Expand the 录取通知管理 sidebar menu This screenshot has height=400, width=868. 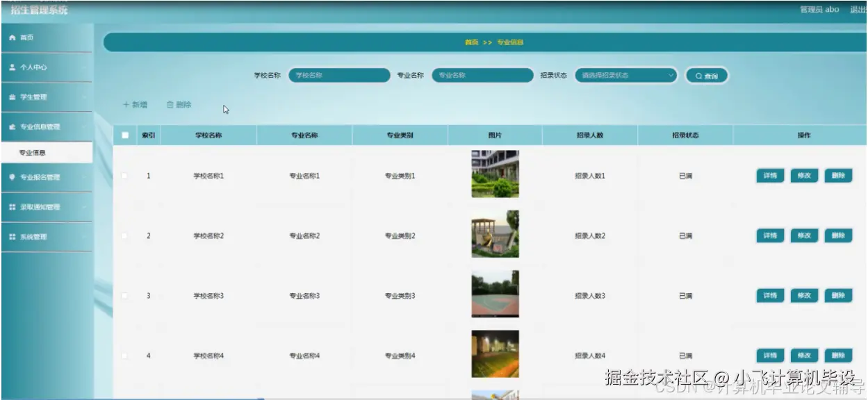click(x=46, y=207)
